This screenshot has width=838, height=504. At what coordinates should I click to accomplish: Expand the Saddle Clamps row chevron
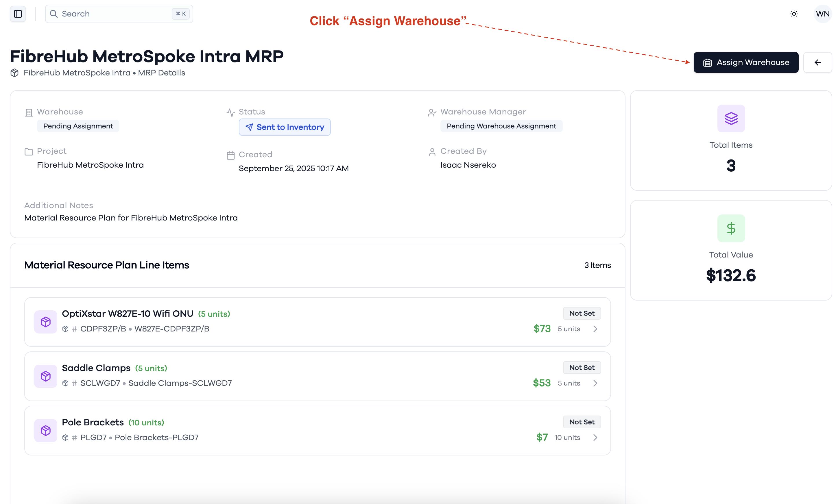(x=595, y=383)
